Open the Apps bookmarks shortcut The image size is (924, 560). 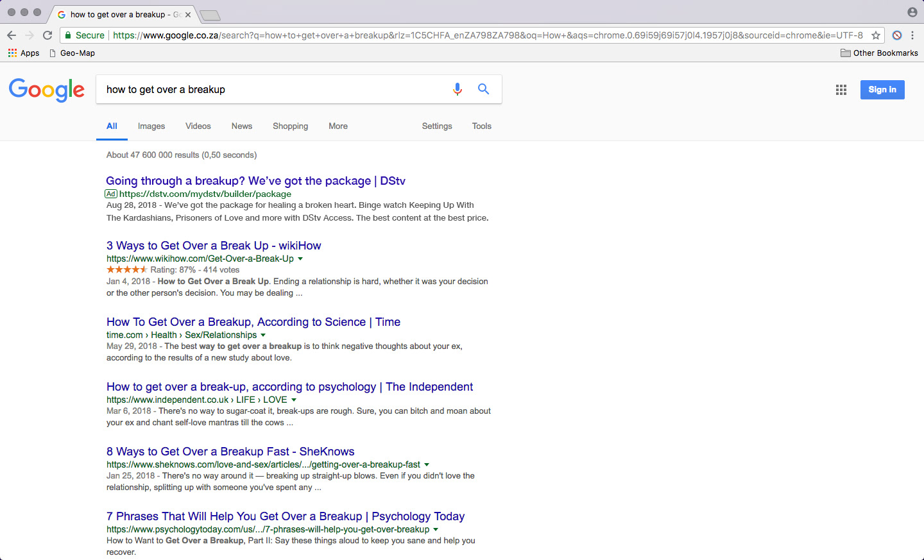24,53
